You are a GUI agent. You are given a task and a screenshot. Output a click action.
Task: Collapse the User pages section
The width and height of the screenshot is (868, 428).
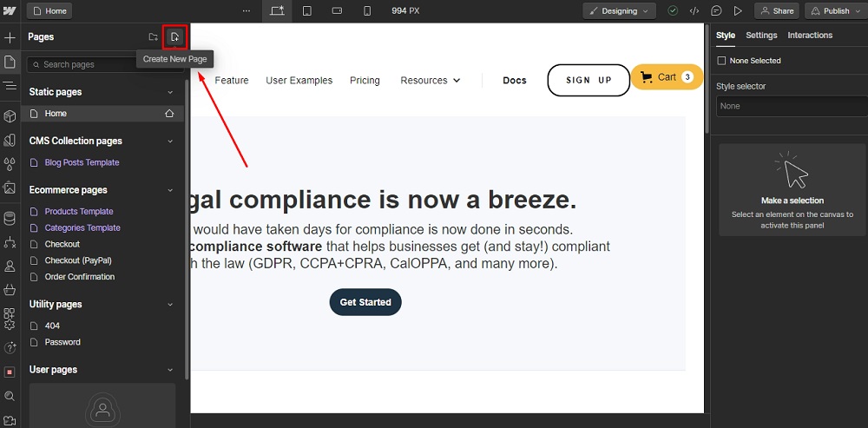170,370
